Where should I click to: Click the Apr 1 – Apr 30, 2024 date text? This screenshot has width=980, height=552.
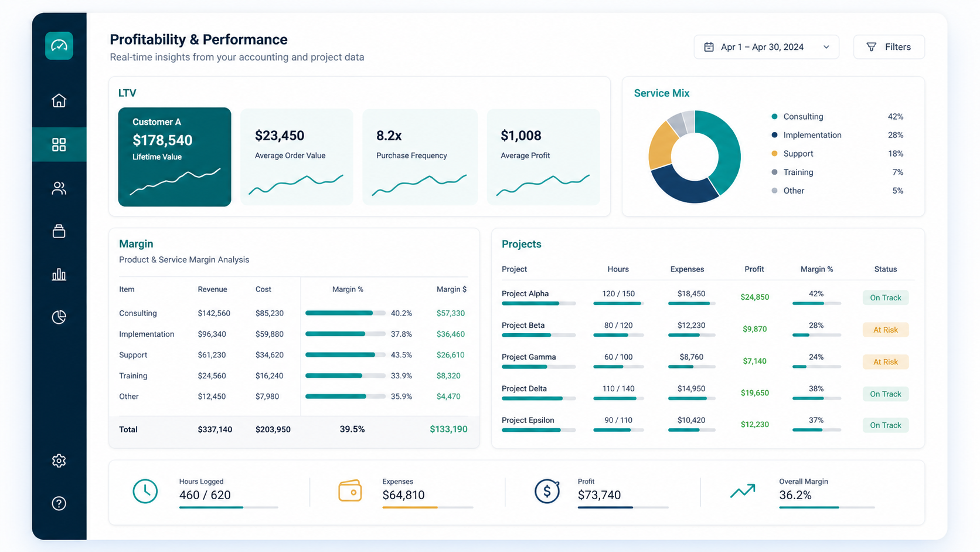click(762, 47)
